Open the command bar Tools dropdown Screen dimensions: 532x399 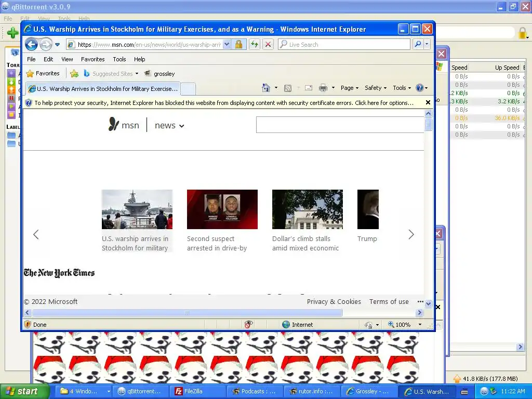pyautogui.click(x=402, y=88)
